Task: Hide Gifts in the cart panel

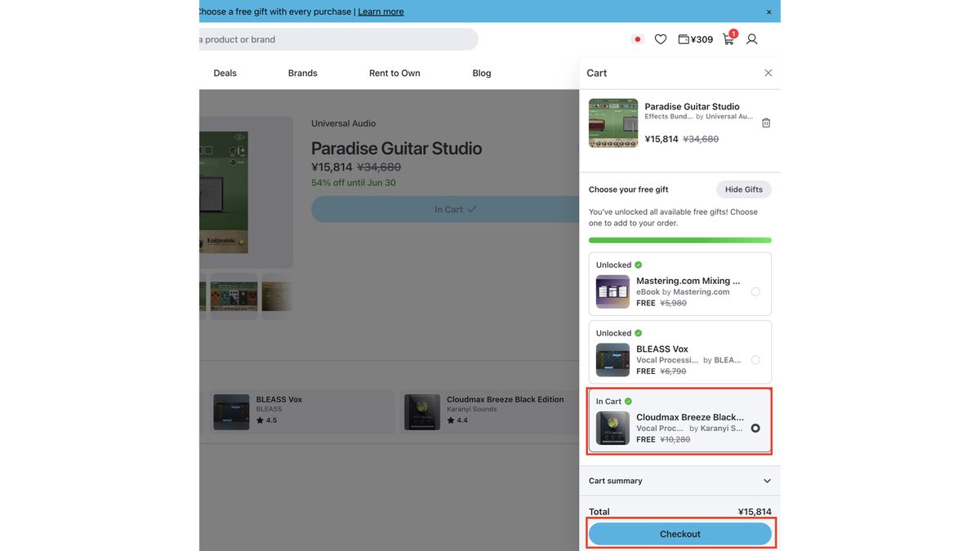Action: pyautogui.click(x=744, y=189)
